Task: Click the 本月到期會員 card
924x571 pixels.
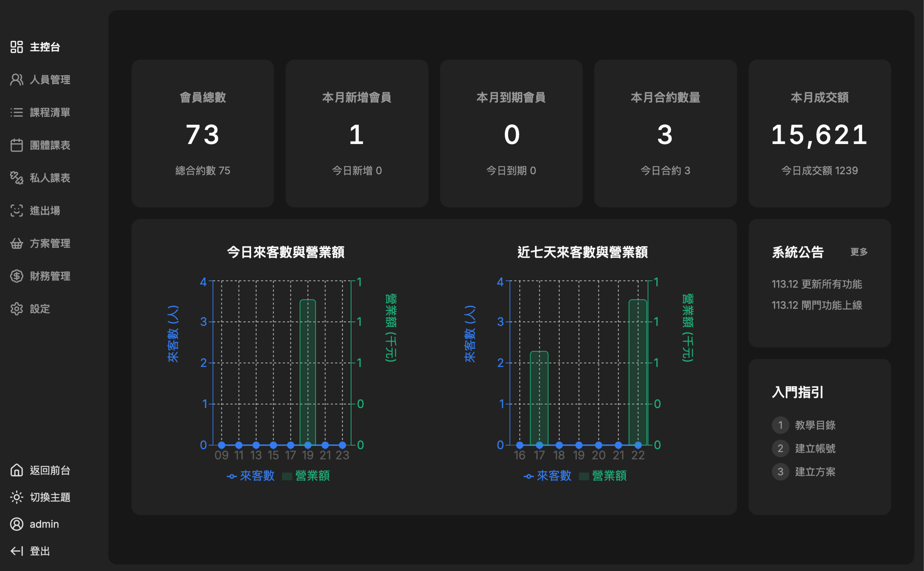Action: click(511, 133)
